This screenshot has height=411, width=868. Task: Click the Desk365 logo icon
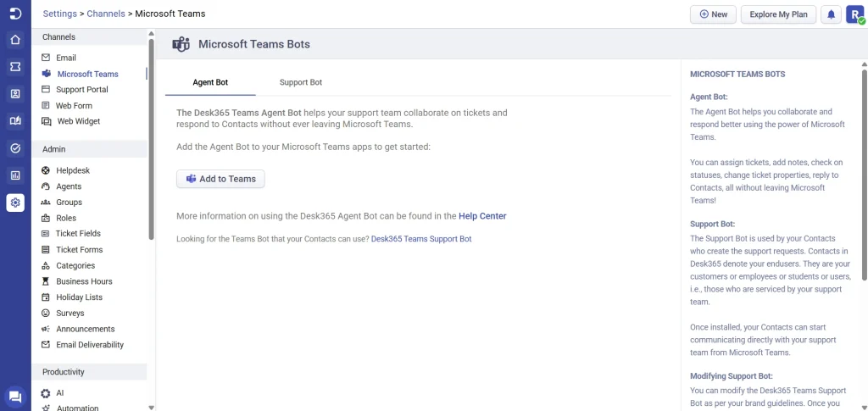click(15, 14)
